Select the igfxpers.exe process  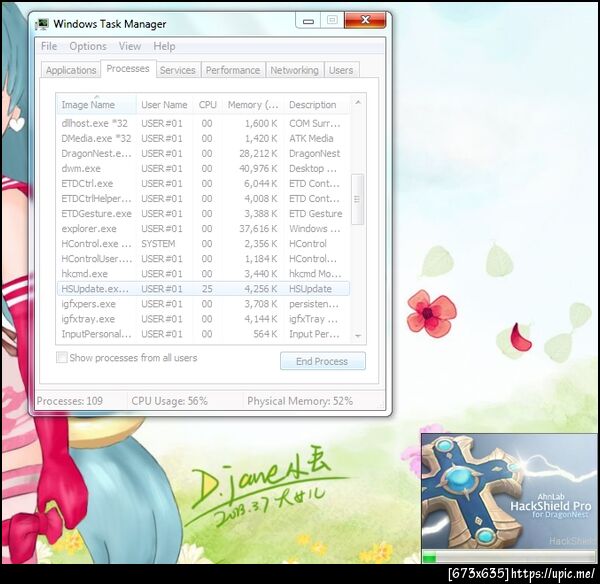(203, 304)
